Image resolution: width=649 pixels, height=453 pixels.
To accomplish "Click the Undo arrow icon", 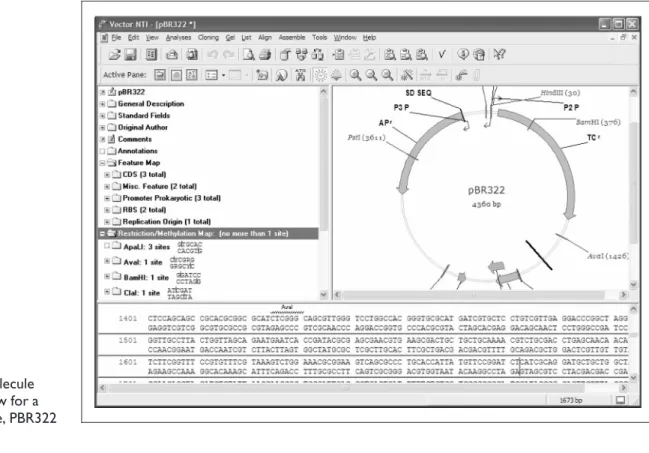I will coord(212,55).
